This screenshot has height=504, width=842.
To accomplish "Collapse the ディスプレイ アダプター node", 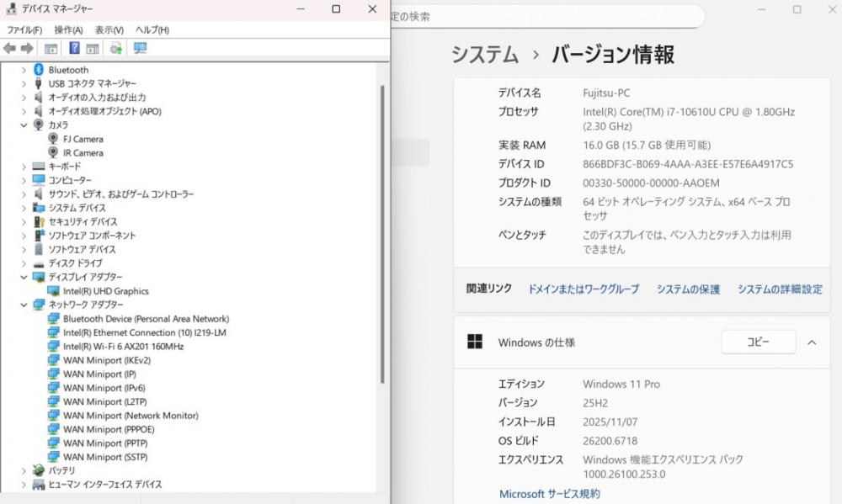I will (24, 277).
